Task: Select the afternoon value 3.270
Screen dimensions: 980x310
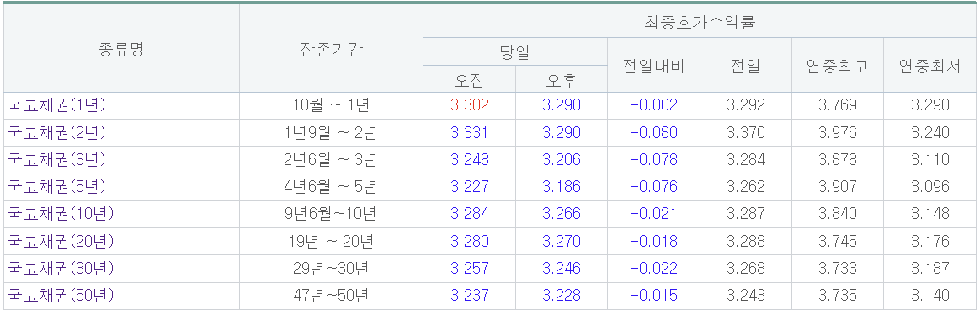Action: pos(562,241)
